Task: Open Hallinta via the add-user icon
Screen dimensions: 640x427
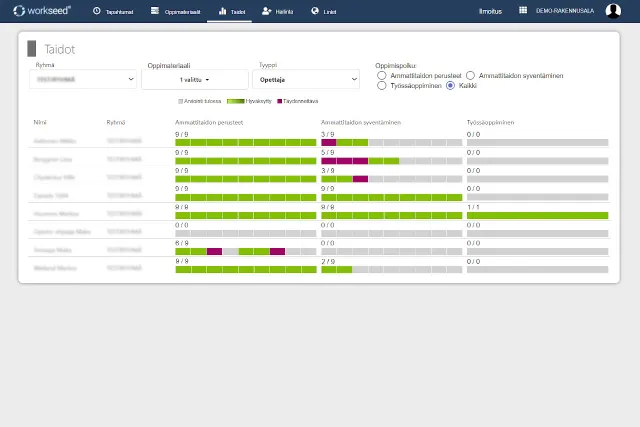Action: pyautogui.click(x=267, y=11)
